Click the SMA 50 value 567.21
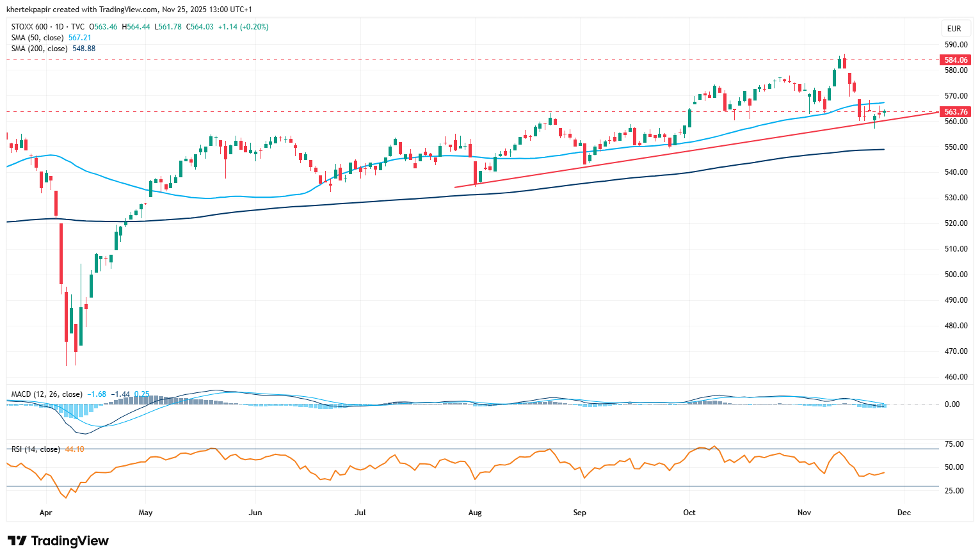Viewport: 980px width, 560px height. (x=80, y=38)
